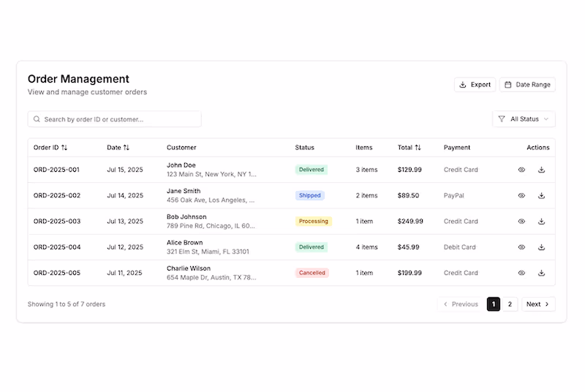Sort table by Total column
585x392 pixels.
coord(409,147)
